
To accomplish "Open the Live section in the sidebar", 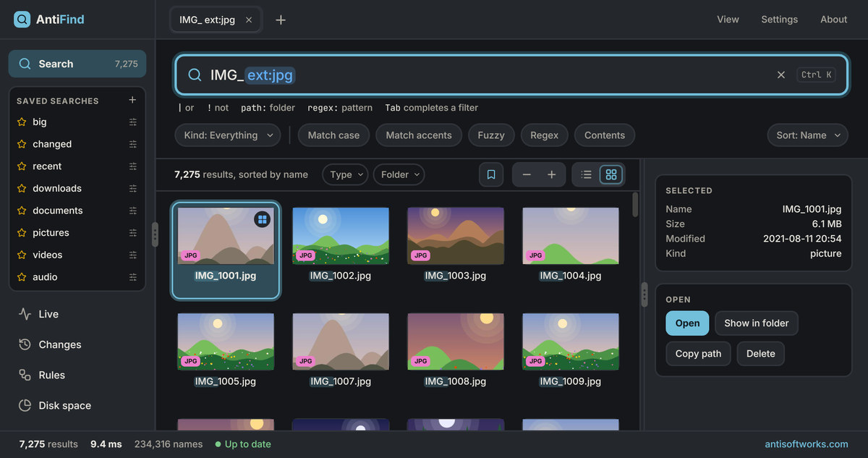I will 78,314.
